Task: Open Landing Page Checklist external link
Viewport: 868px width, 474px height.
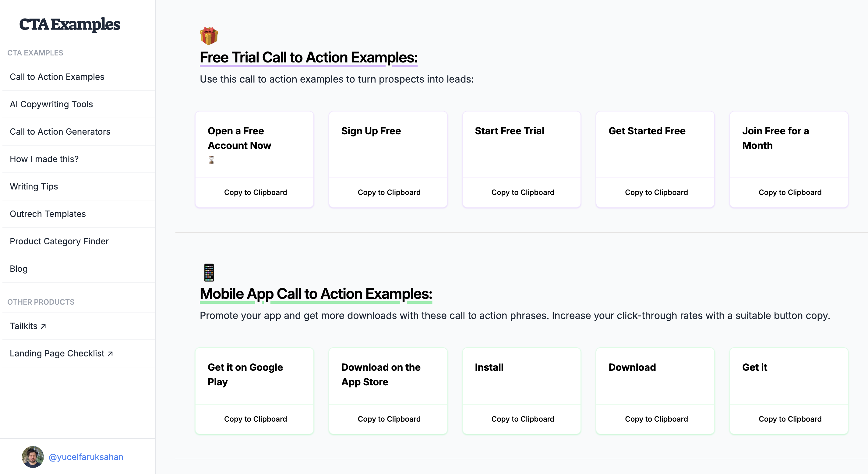Action: tap(61, 353)
